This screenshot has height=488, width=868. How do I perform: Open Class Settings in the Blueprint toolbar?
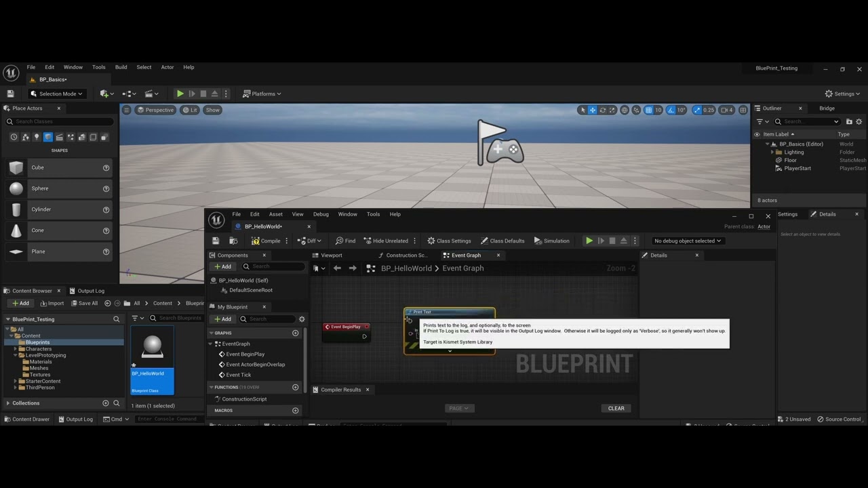tap(449, 241)
